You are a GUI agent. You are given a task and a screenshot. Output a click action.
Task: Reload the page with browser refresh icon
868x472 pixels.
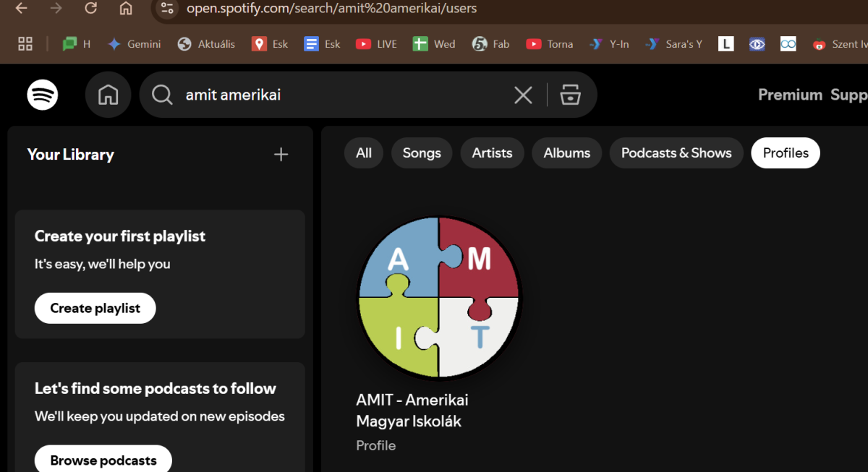pyautogui.click(x=90, y=9)
